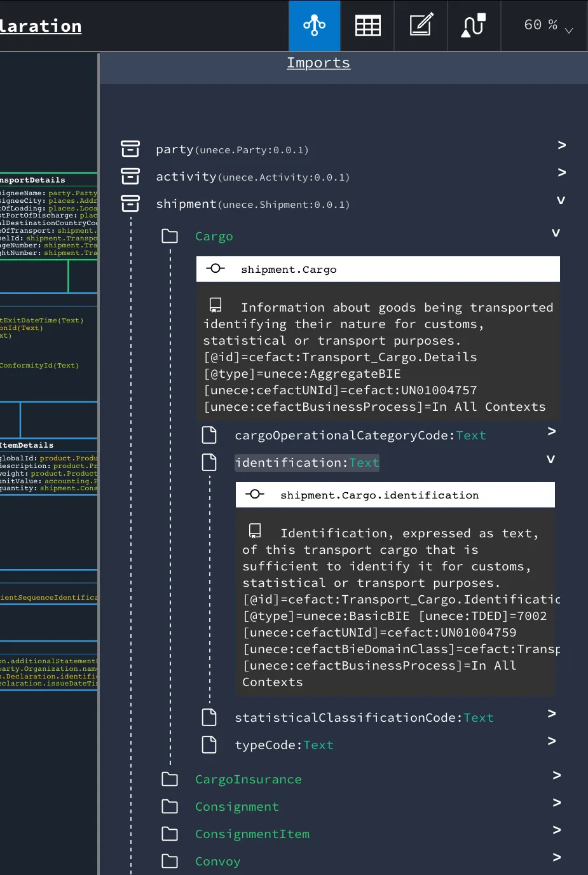Select the ItemDetails diagram box header
This screenshot has height=875, width=588.
[x=27, y=446]
